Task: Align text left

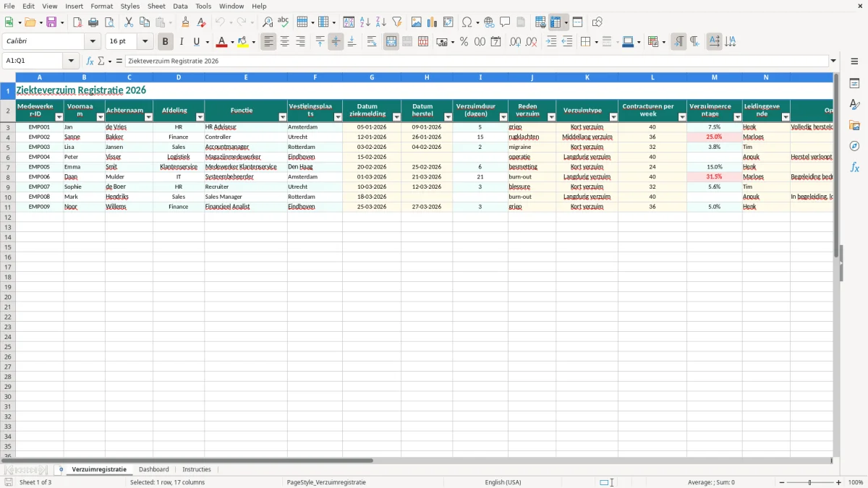Action: click(269, 42)
